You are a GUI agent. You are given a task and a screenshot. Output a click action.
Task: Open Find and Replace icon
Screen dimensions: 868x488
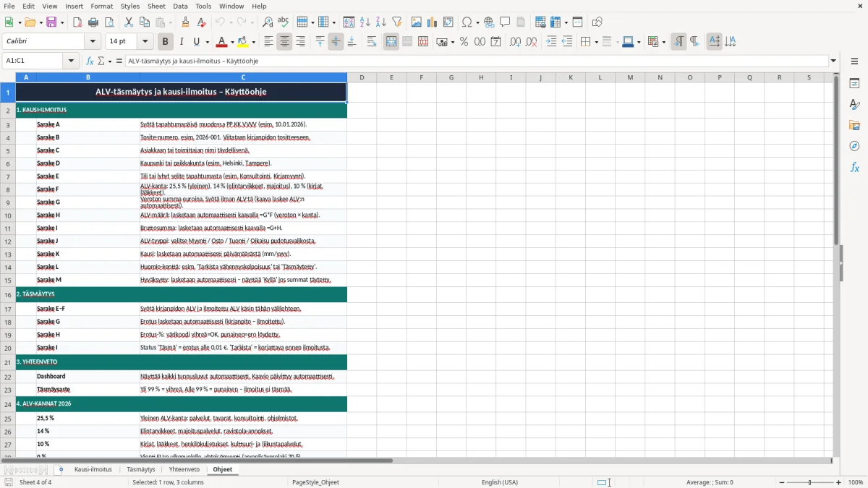(268, 22)
